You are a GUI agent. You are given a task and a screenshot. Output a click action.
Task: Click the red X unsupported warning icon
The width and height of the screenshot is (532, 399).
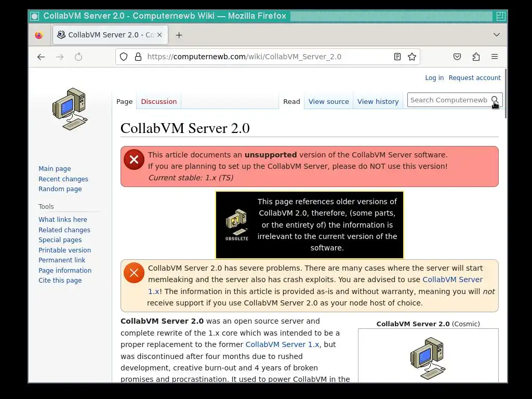click(134, 159)
